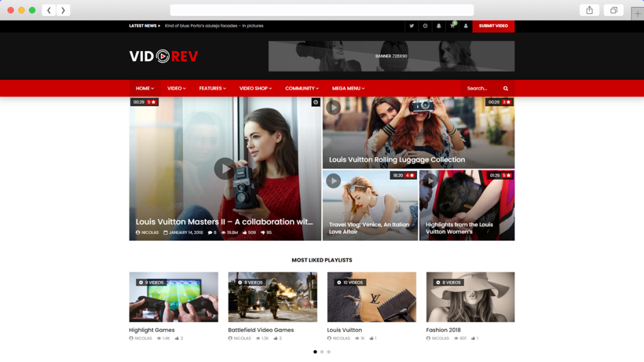Expand the Mega Menu dropdown

pyautogui.click(x=348, y=88)
